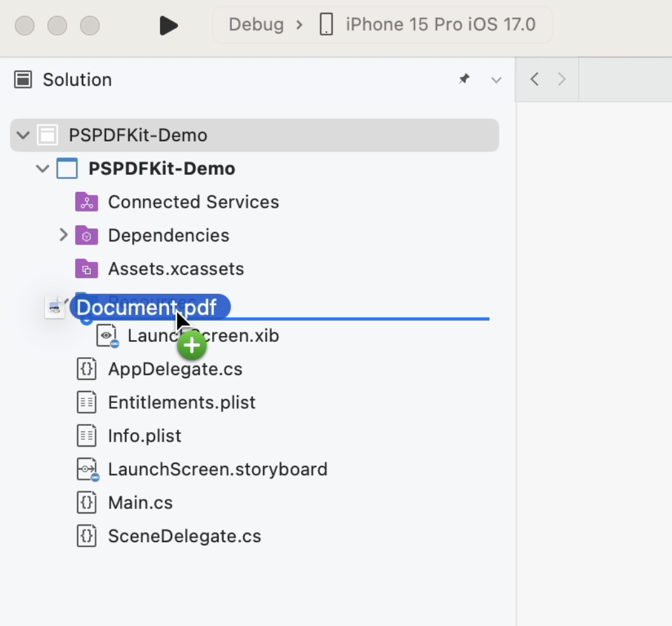Click the Main.cs braces icon

point(87,502)
